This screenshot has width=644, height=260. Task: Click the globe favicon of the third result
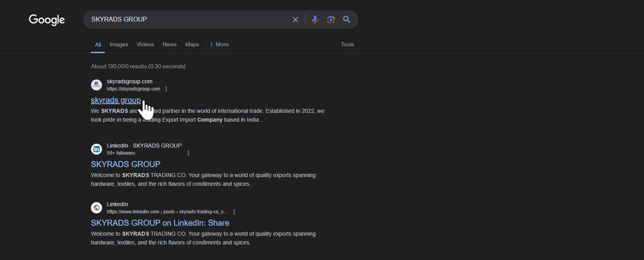(x=96, y=208)
